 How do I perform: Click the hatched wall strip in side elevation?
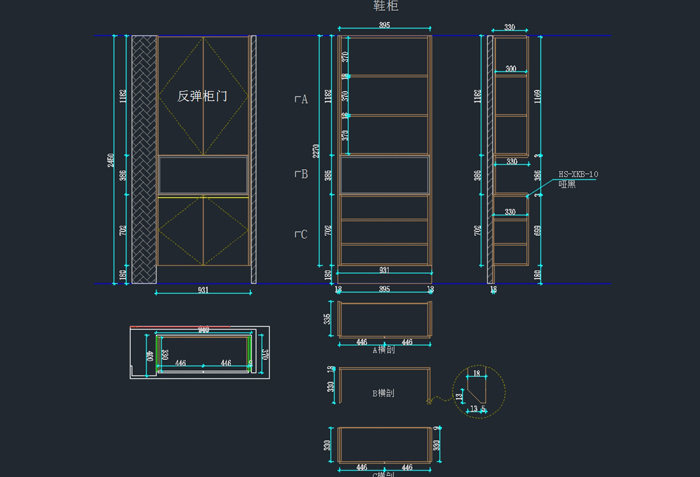coord(491,160)
